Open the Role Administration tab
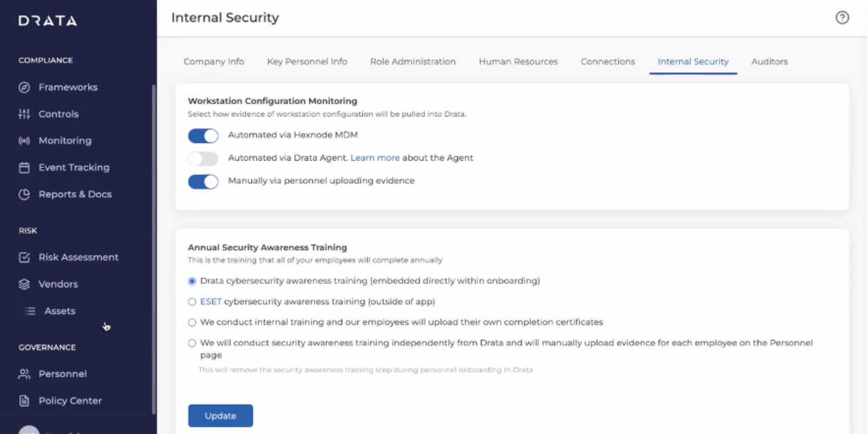This screenshot has width=868, height=434. pyautogui.click(x=413, y=62)
